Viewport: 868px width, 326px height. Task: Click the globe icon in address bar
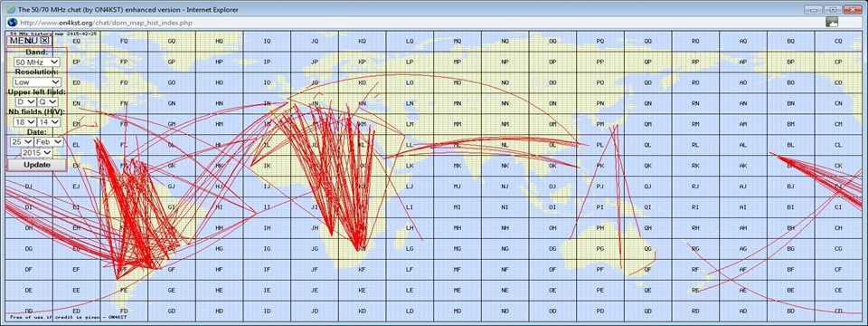pos(11,22)
